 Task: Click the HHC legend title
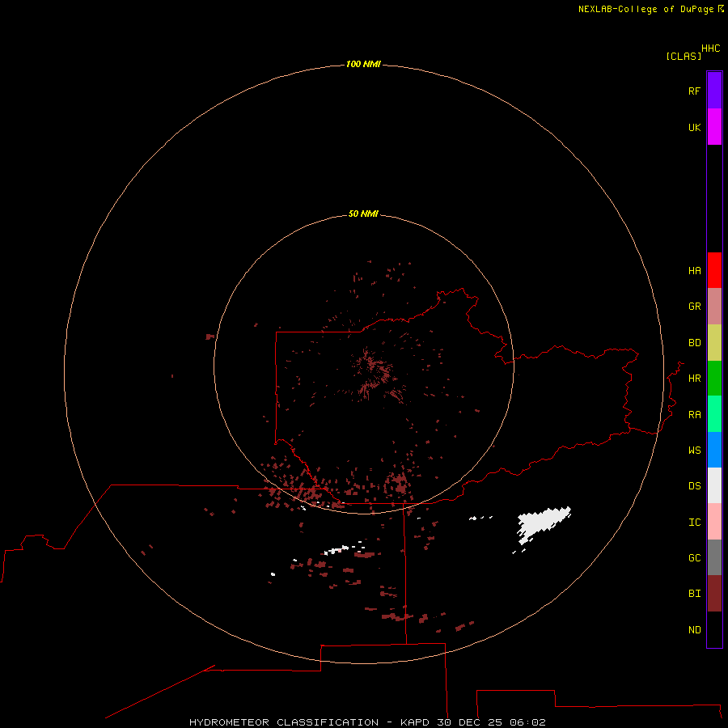tap(711, 49)
